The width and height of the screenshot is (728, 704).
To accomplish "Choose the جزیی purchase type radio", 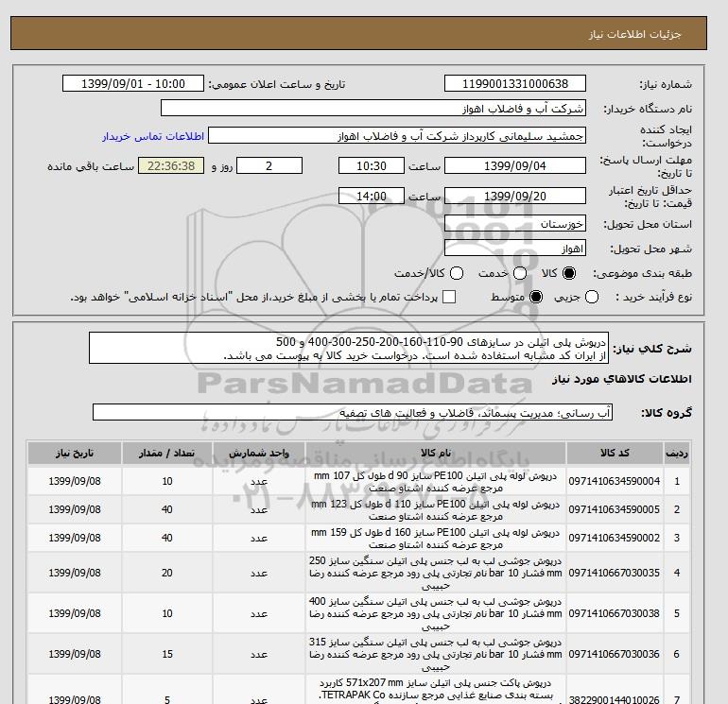I will (x=592, y=297).
